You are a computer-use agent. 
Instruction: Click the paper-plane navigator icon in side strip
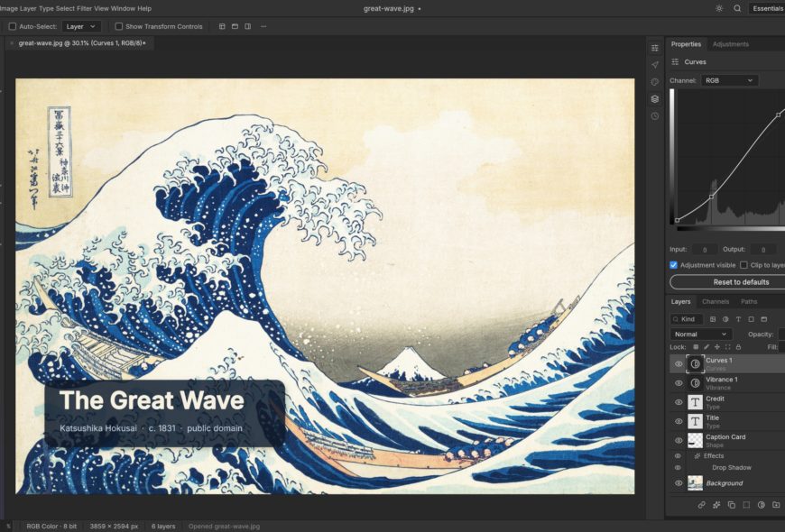[655, 65]
